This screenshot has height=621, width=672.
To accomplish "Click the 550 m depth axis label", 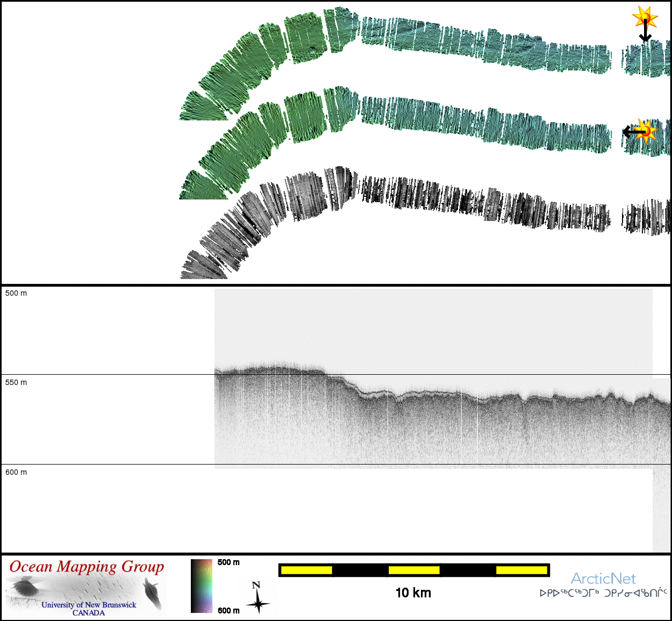I will point(16,382).
